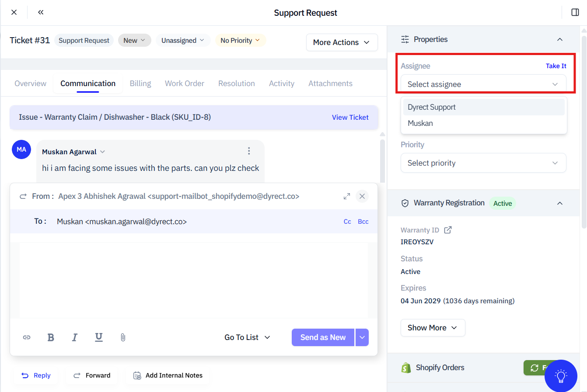Image resolution: width=587 pixels, height=392 pixels.
Task: Click the View Ticket link
Action: (350, 117)
